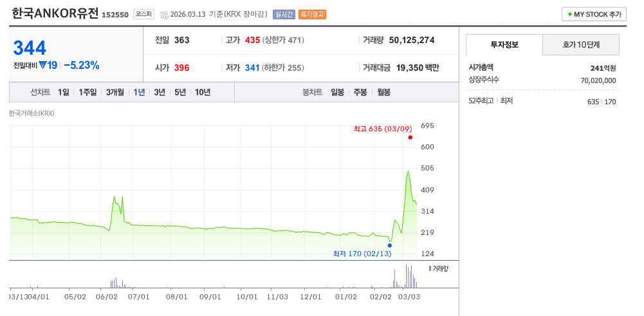The image size is (644, 316).
Task: Click the calendar icon before the date
Action: pos(164,15)
